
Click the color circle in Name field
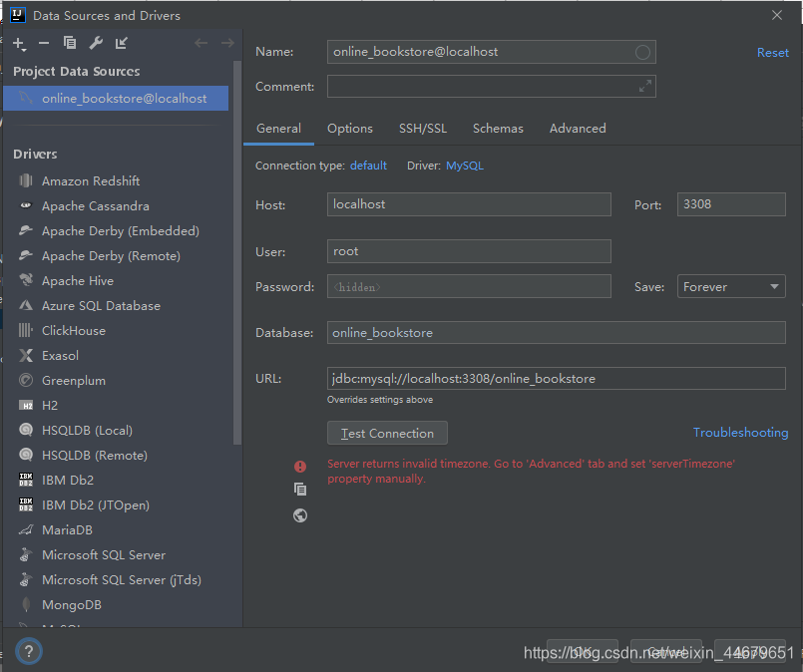tap(642, 52)
